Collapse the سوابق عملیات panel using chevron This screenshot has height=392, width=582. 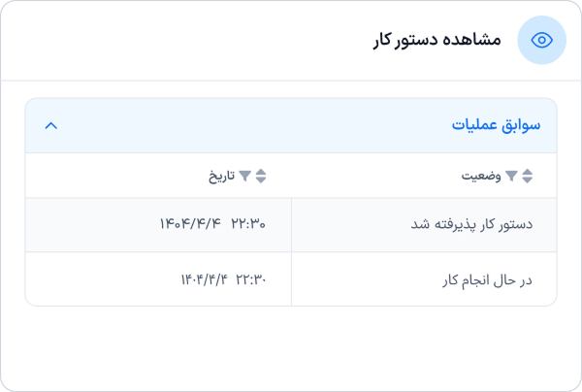tap(51, 125)
